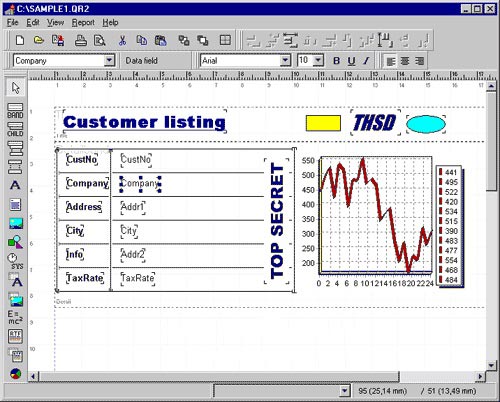Screen dimensions: 500x402
Task: Click the equal-width sizing icon
Action: (x=291, y=40)
